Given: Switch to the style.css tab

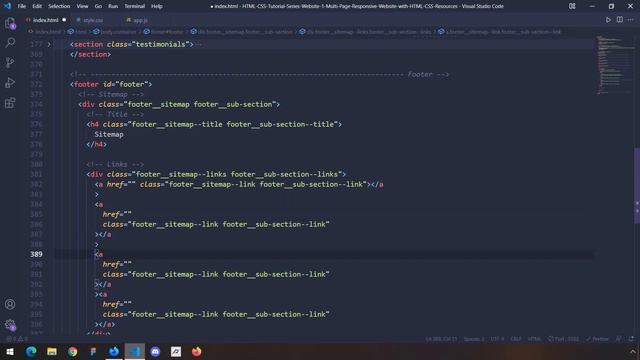Looking at the screenshot, I should point(93,20).
